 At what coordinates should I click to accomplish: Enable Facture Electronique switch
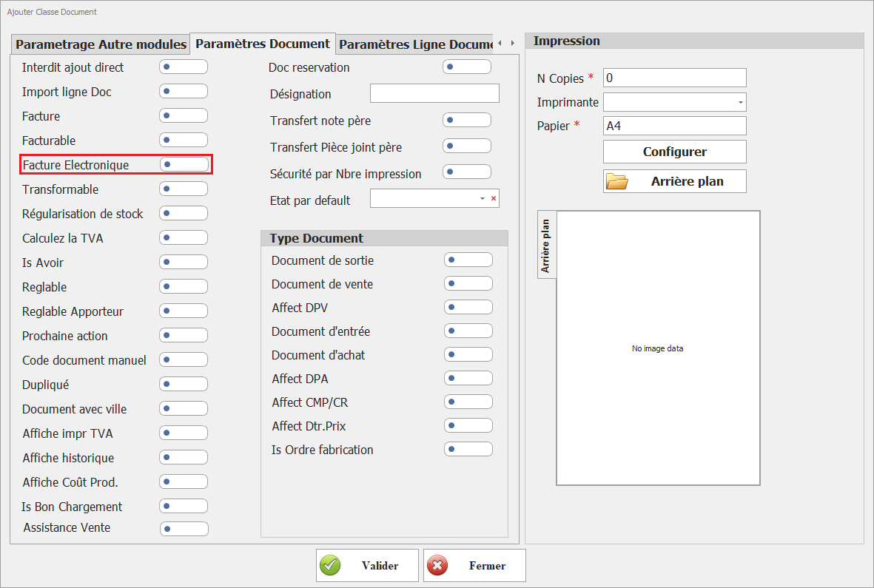coord(184,164)
